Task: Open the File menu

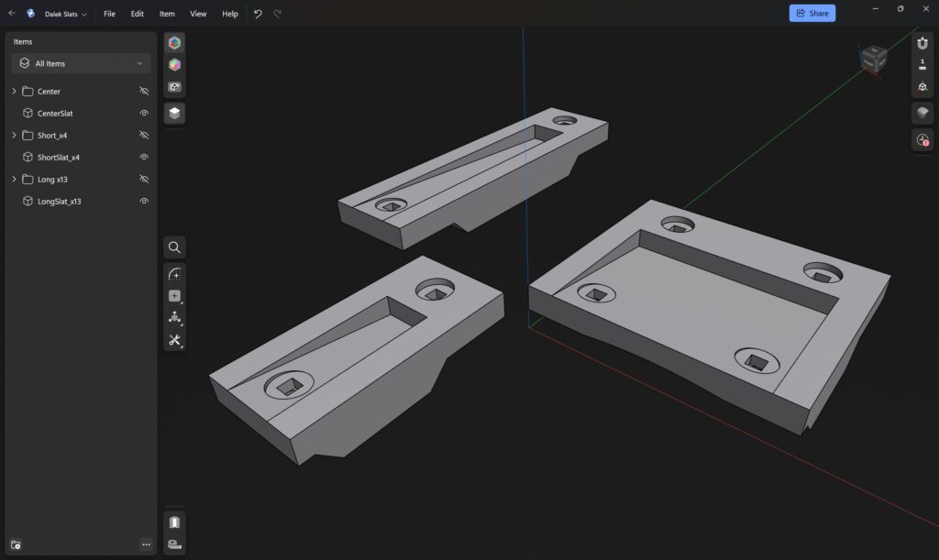Action: (109, 14)
